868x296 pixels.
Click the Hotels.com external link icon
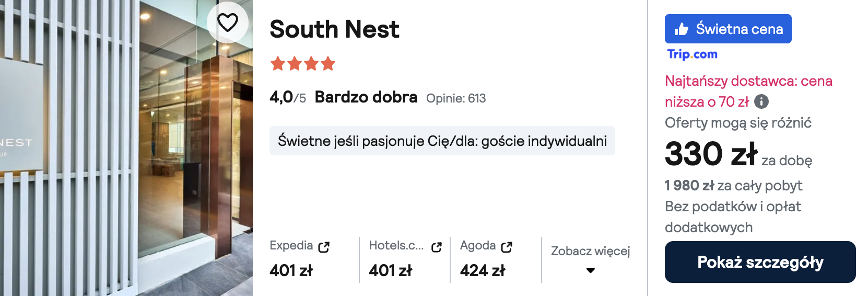point(437,247)
